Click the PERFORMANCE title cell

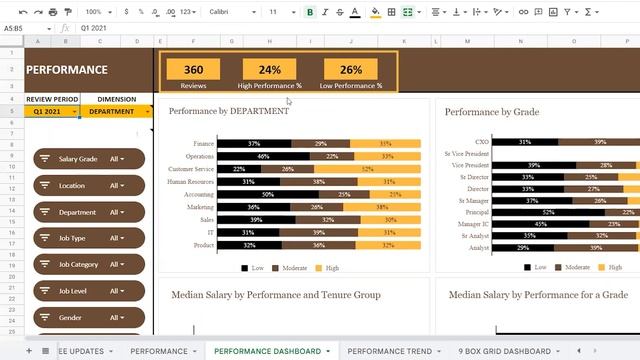click(x=89, y=70)
